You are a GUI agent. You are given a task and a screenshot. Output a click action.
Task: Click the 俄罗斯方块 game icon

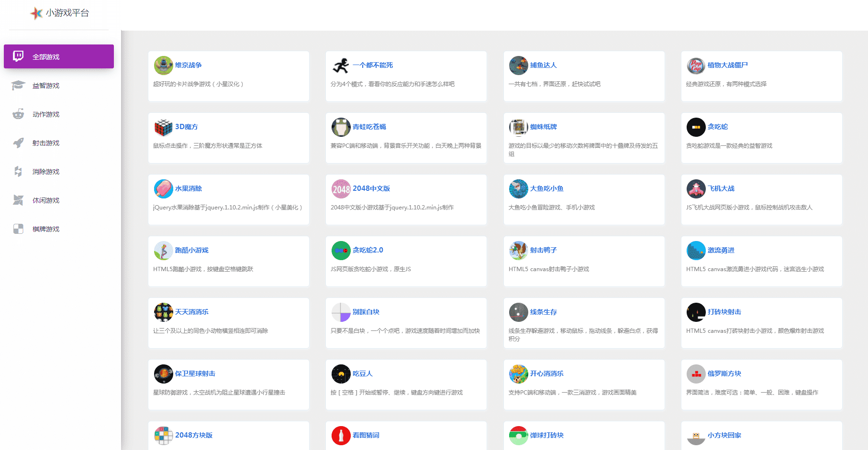(696, 374)
